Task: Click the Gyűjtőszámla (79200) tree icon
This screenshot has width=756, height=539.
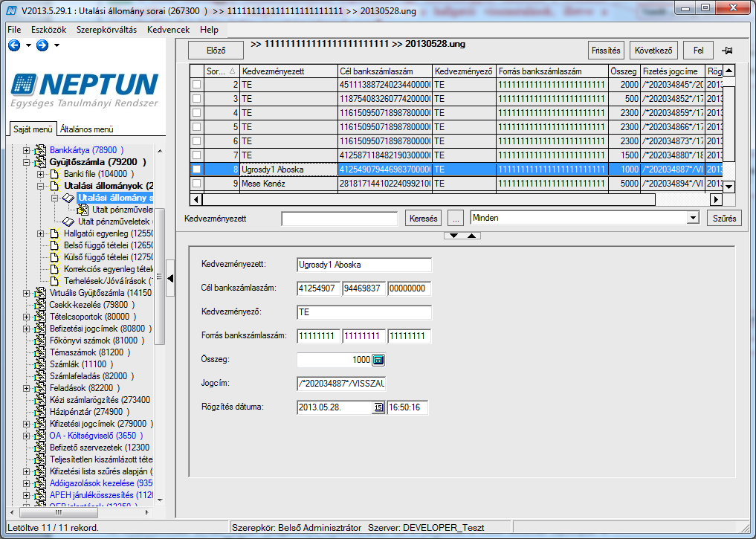Action: (40, 162)
